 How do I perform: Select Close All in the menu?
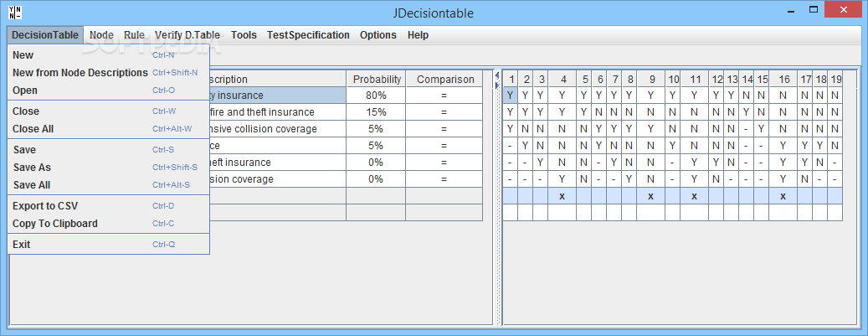[109, 129]
